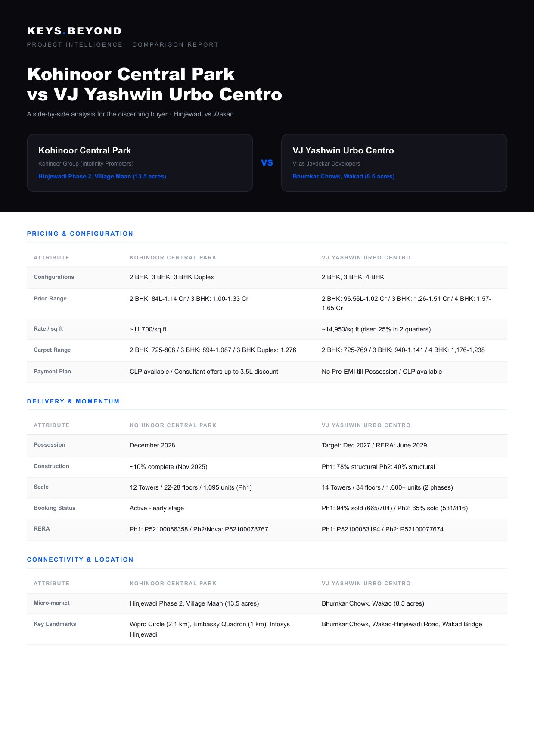The image size is (534, 756).
Task: Click the '~14,950/sq ft (risen 25%)' cell
Action: click(376, 329)
